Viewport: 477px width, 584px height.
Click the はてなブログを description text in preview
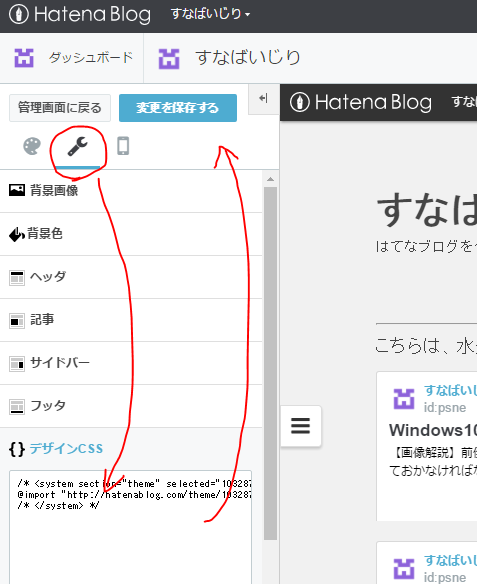[x=426, y=247]
